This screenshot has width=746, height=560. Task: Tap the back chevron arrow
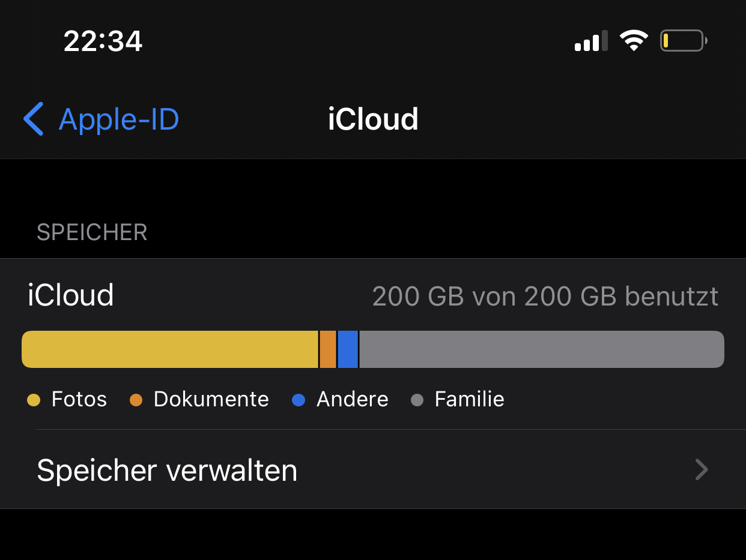tap(34, 119)
